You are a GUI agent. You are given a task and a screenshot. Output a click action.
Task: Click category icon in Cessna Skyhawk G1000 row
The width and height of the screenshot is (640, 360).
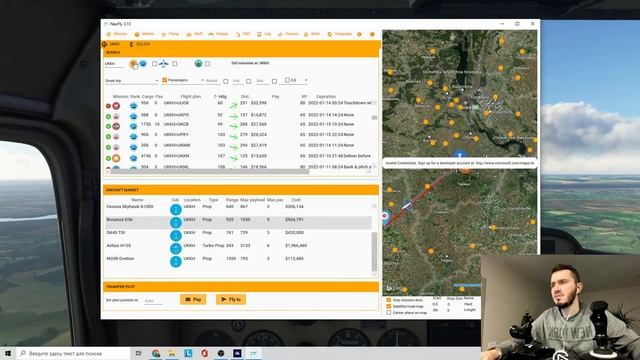(x=176, y=209)
